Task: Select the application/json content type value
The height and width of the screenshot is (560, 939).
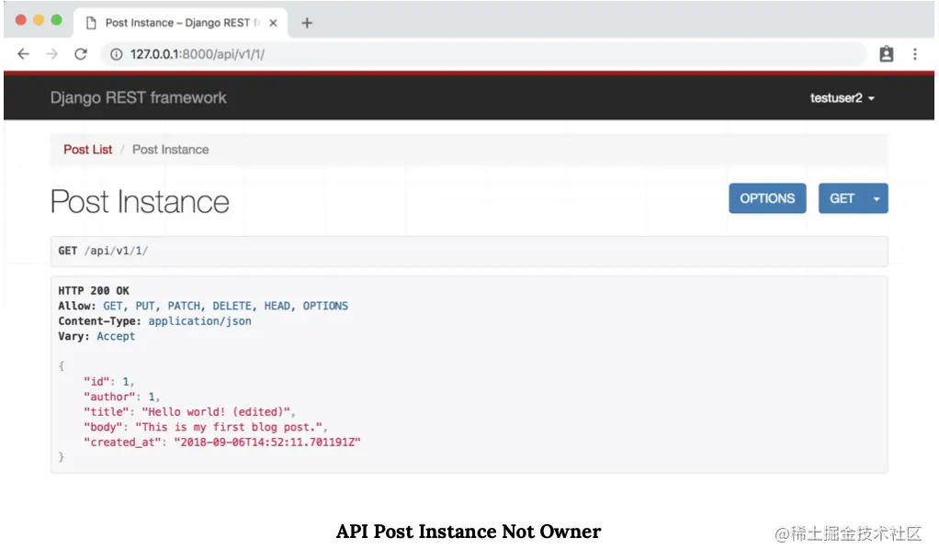Action: click(200, 321)
